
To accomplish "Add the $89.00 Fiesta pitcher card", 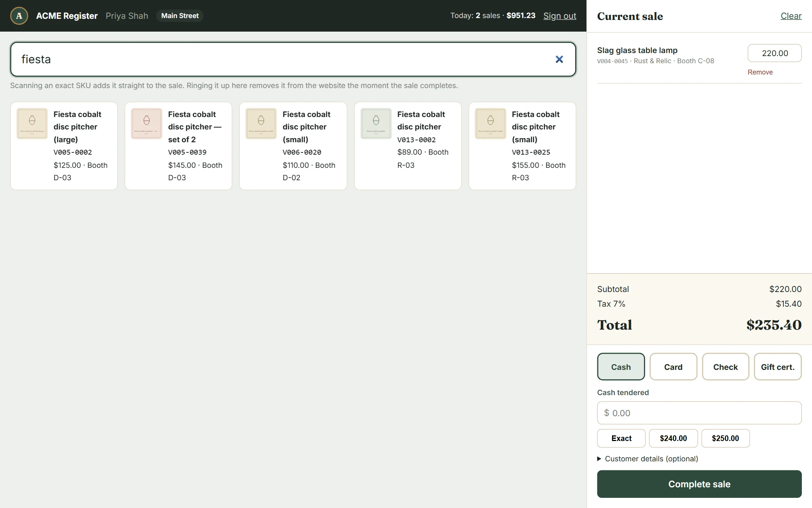I will click(408, 146).
